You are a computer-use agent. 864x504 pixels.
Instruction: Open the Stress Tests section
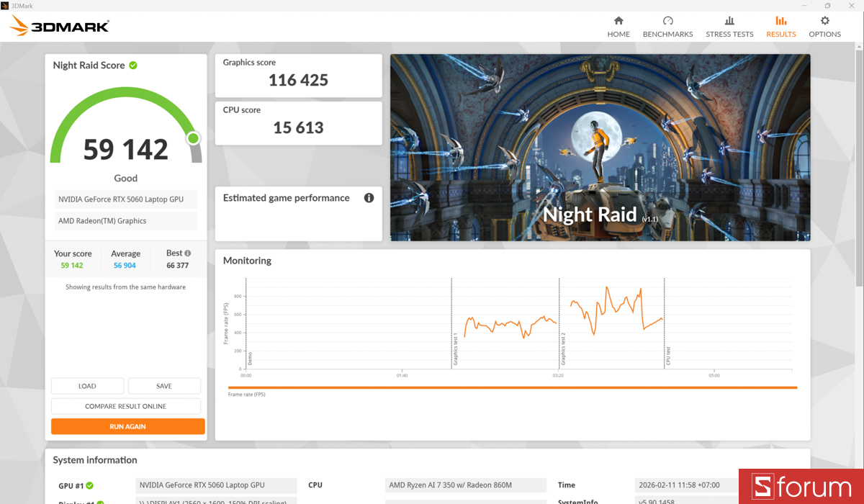729,27
